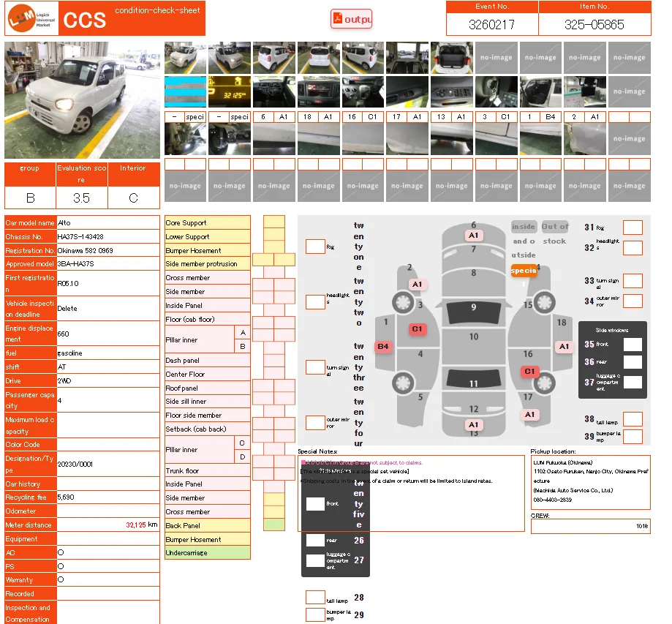Image resolution: width=672 pixels, height=624 pixels.
Task: Check the box for item 31 fog
Action: pyautogui.click(x=633, y=228)
